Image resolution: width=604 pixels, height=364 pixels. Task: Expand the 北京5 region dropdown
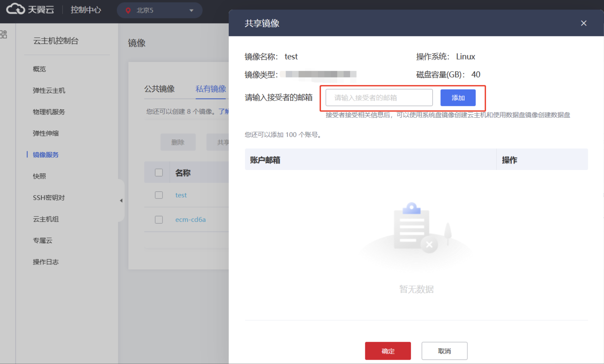[191, 10]
